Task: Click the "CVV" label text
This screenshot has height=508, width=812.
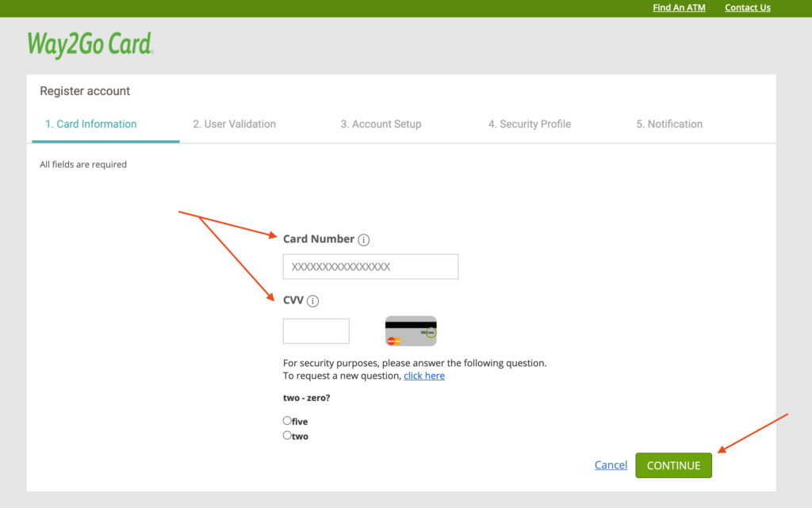Action: (293, 300)
